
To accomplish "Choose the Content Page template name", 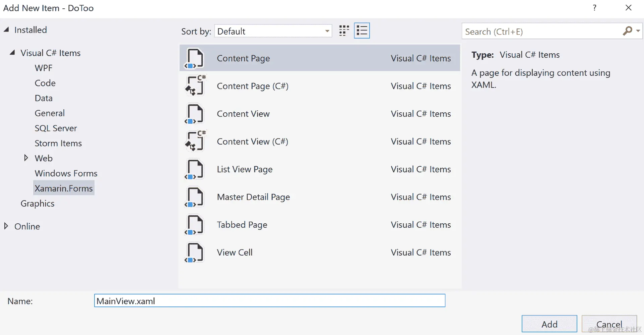I will 243,58.
